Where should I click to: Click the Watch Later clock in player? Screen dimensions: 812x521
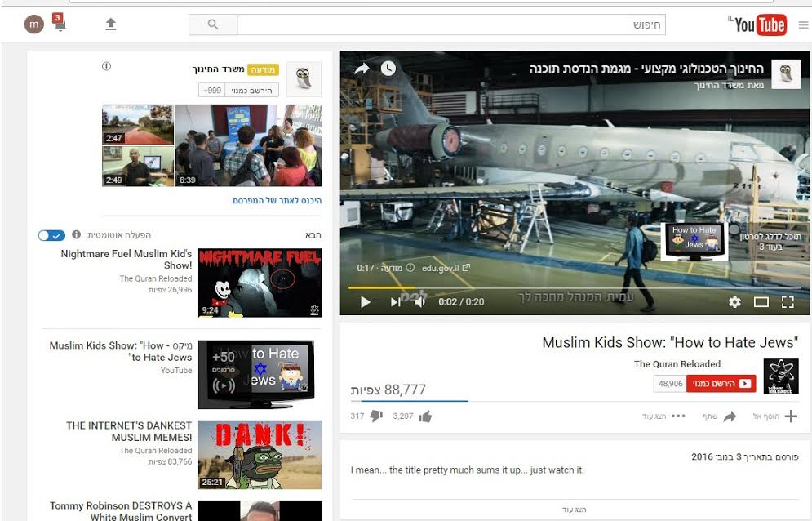(388, 69)
